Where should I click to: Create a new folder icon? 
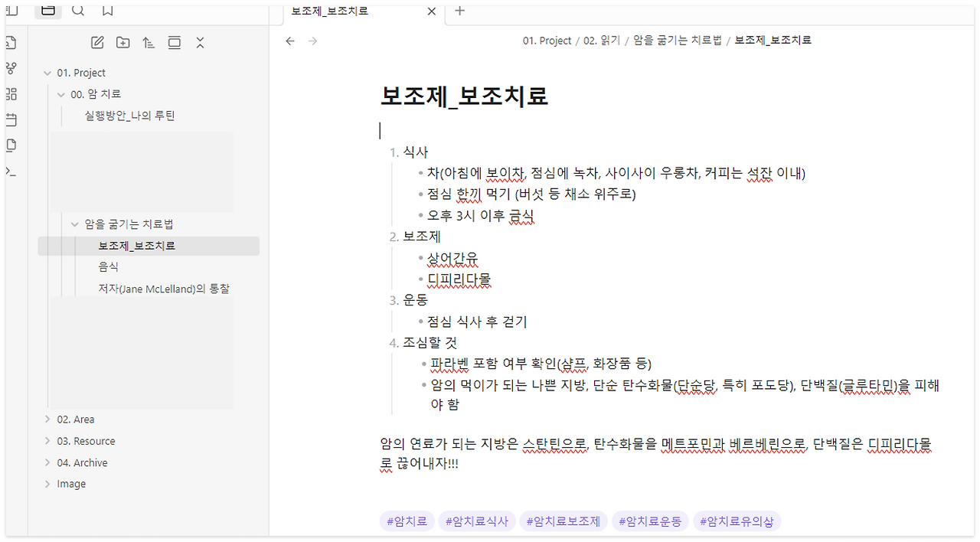coord(122,43)
